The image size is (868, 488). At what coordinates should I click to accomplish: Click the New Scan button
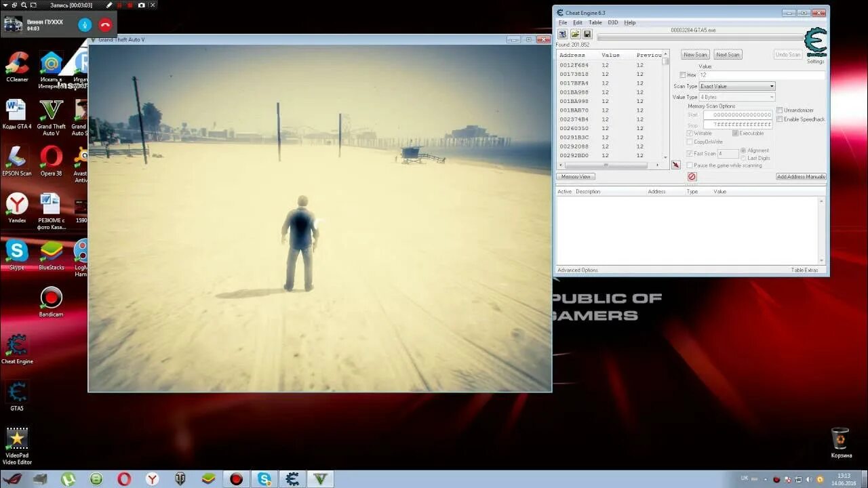pos(695,54)
